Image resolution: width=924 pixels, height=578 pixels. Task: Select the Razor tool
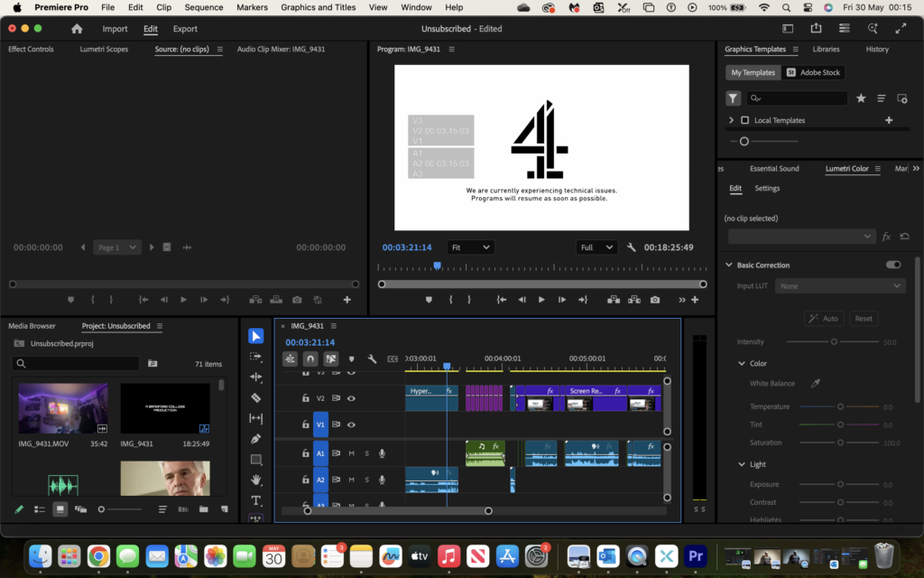pyautogui.click(x=255, y=397)
